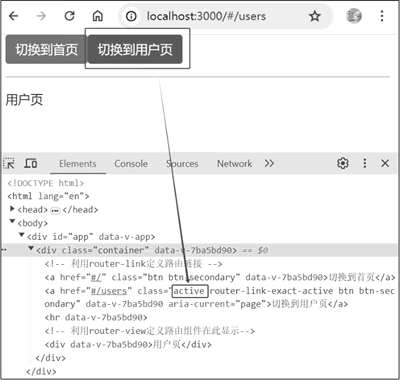Click the 切换到用户页 button
This screenshot has height=380, width=400.
click(x=135, y=49)
